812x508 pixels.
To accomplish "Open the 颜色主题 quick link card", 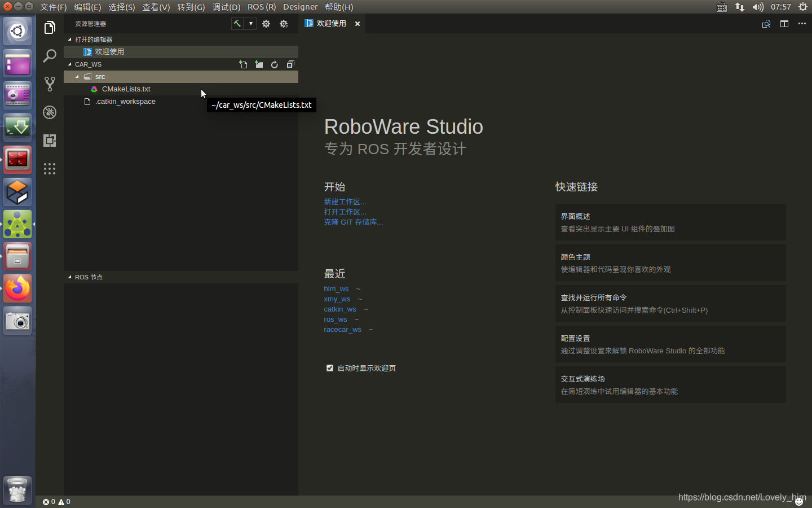I will 670,263.
